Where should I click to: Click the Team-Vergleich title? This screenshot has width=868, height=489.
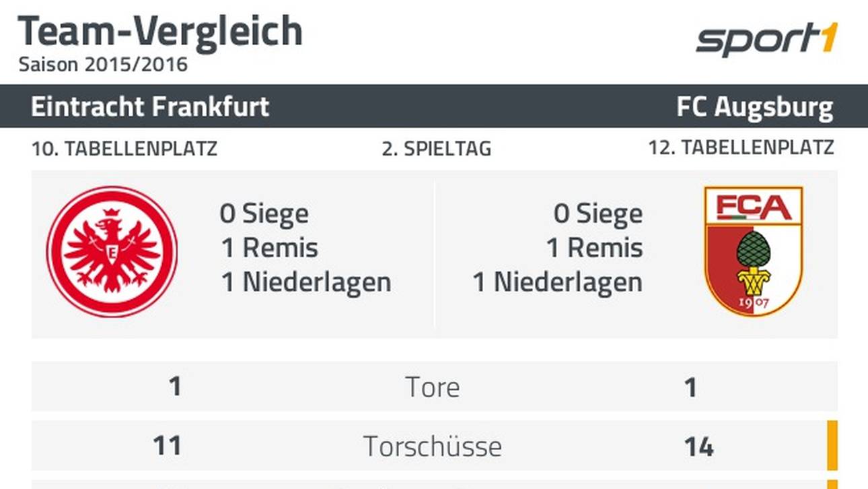[160, 31]
